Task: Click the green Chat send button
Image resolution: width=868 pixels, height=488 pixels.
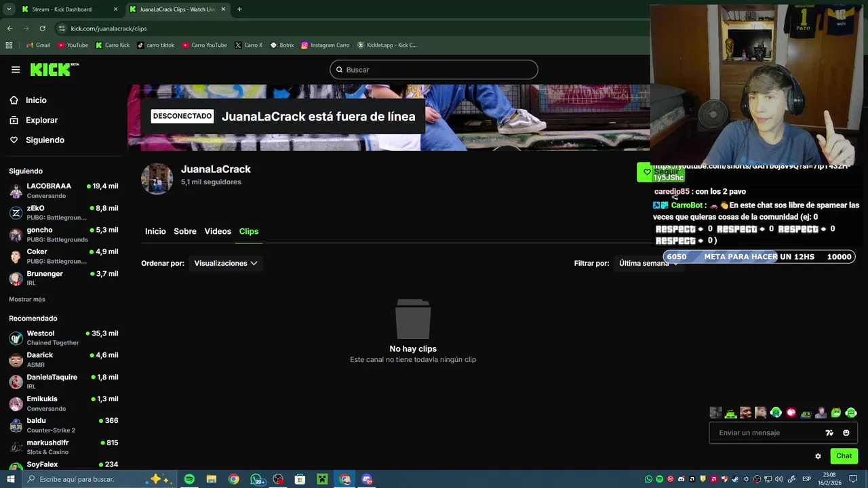Action: pyautogui.click(x=844, y=456)
